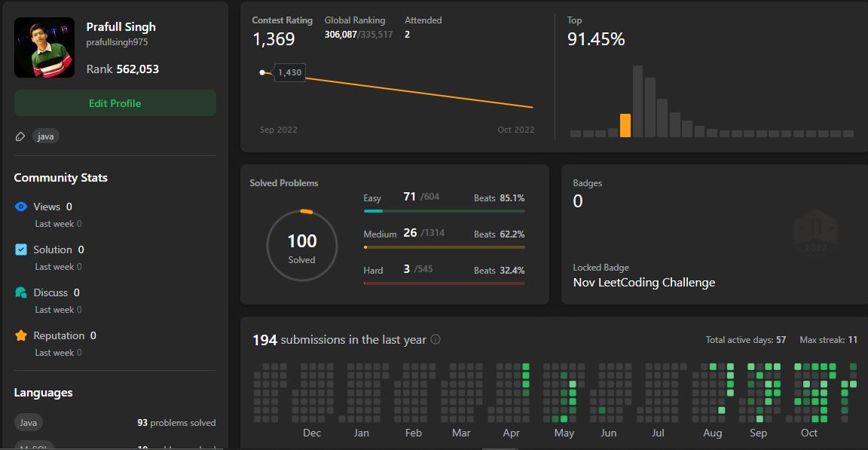The image size is (868, 450).
Task: Click the Solution checkmark icon
Action: click(21, 249)
